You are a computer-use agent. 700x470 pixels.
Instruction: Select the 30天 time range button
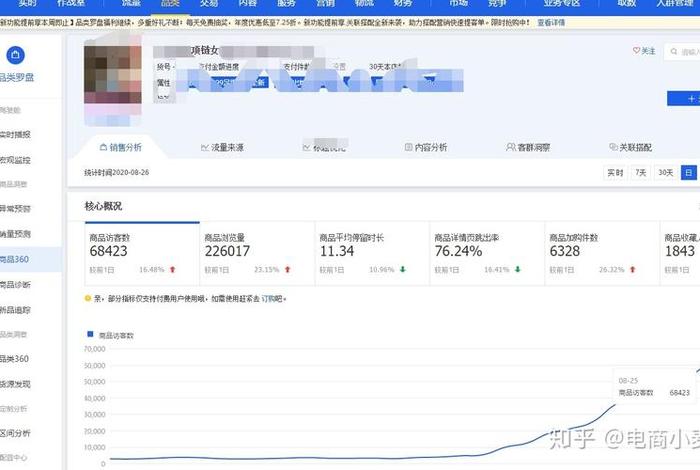[x=666, y=172]
